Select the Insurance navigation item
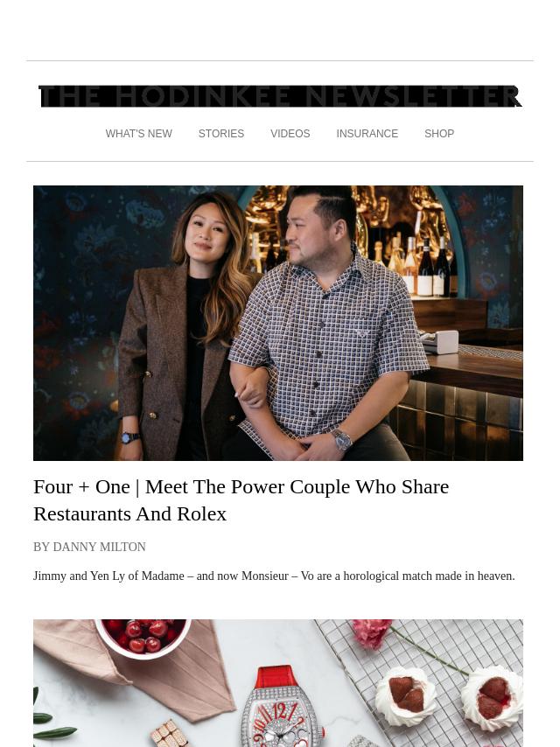 [367, 134]
